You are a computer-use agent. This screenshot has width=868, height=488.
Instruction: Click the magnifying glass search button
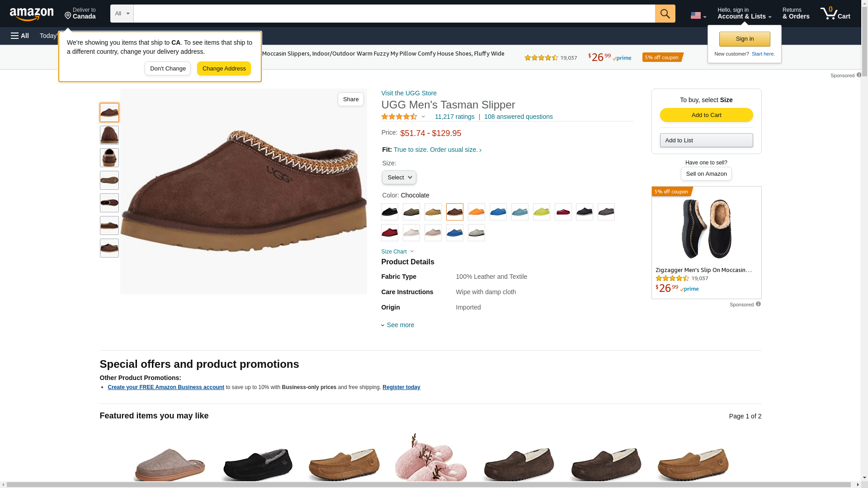pyautogui.click(x=665, y=14)
